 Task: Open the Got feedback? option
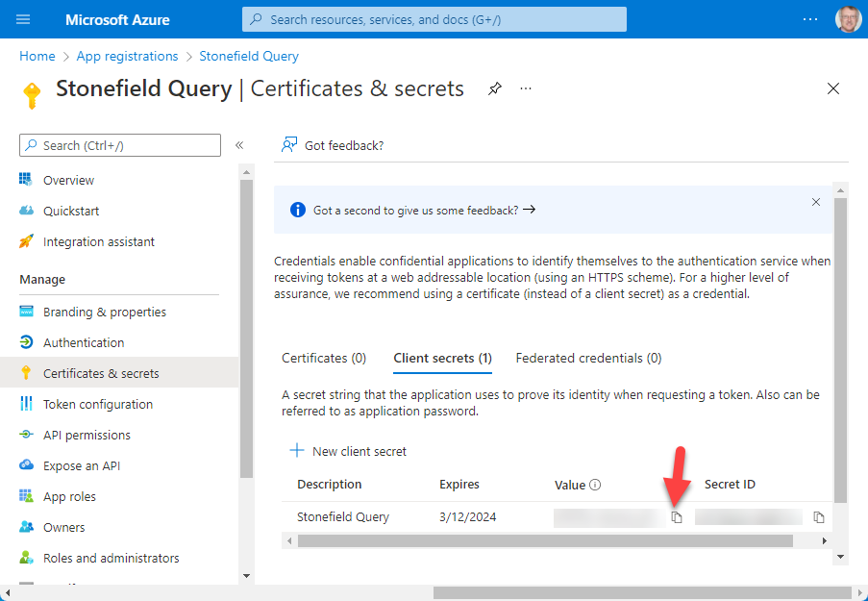[x=333, y=145]
